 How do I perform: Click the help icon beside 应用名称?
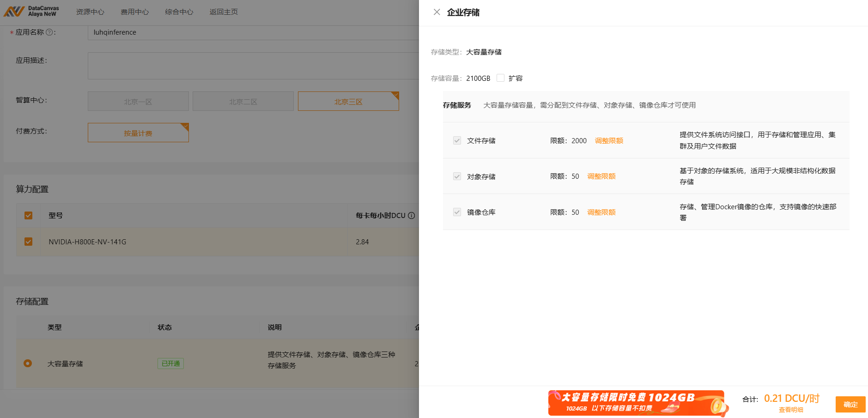click(49, 32)
